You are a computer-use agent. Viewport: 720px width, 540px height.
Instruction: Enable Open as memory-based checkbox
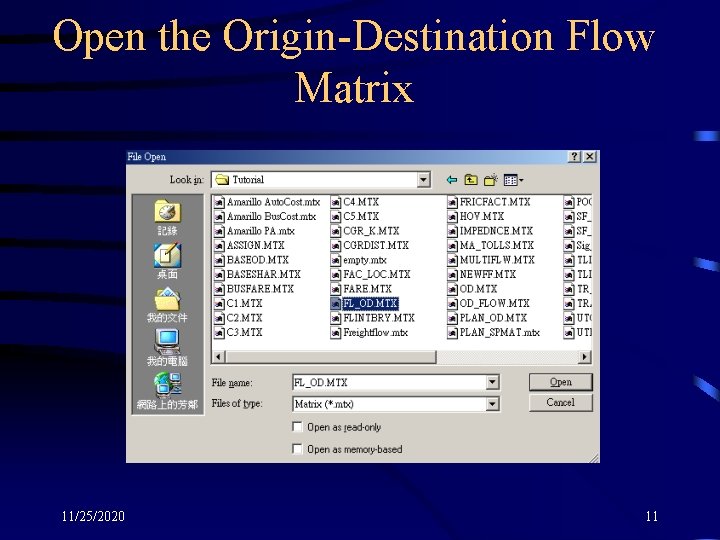pos(297,449)
